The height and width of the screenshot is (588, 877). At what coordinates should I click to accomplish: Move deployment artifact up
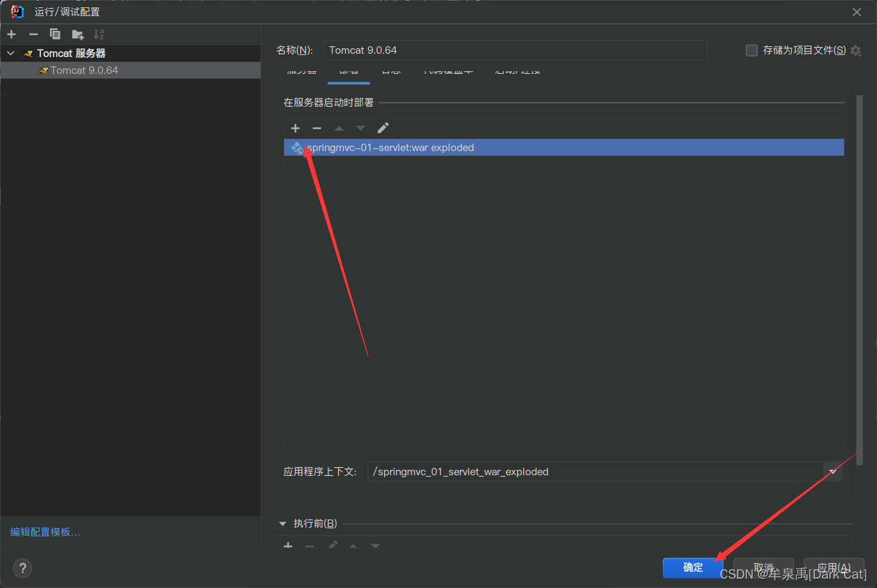pyautogui.click(x=339, y=128)
